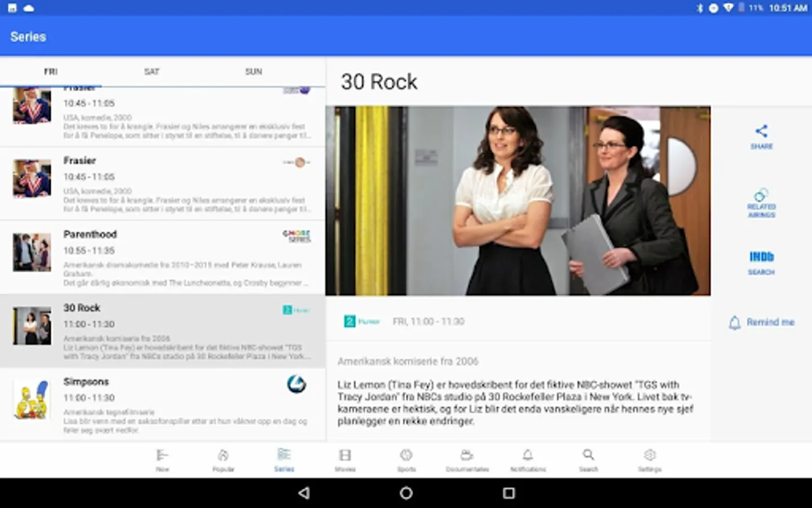Open the Simpsons listing title
Image resolution: width=812 pixels, height=508 pixels.
click(86, 382)
